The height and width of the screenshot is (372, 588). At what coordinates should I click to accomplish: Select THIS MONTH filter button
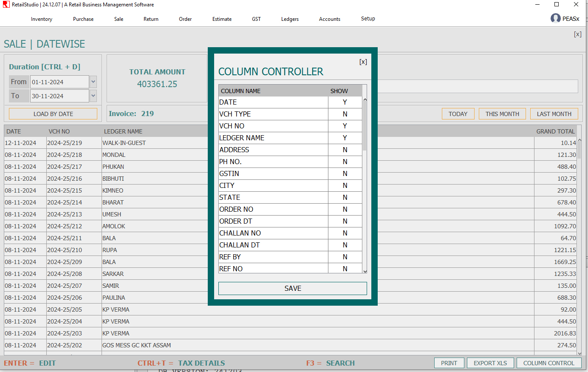click(502, 114)
